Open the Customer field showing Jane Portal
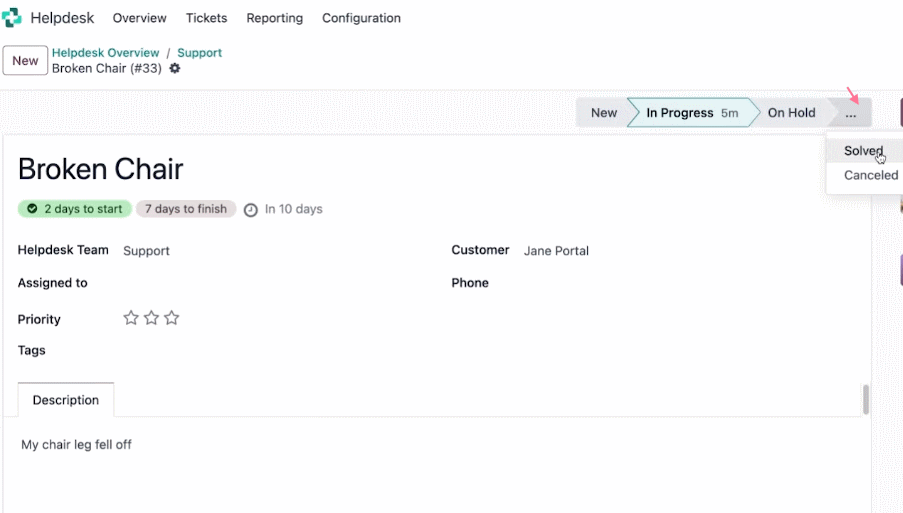 click(x=556, y=251)
